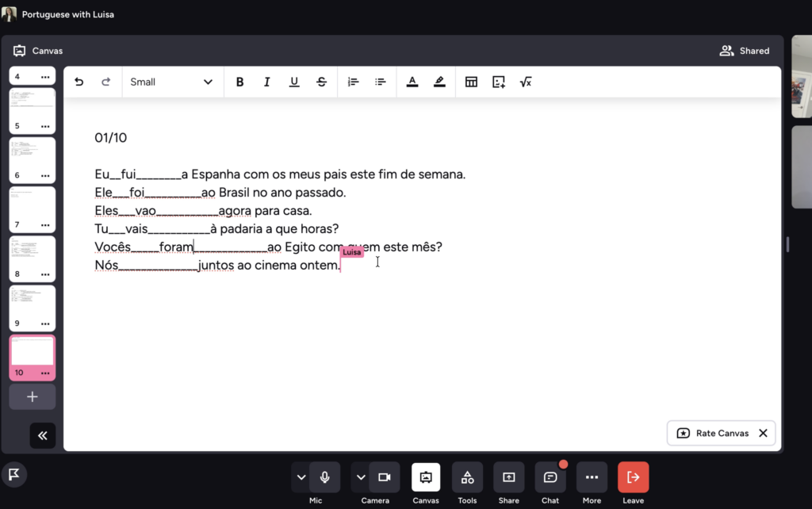This screenshot has width=812, height=509.
Task: Click the word Espanha in first sentence
Action: [x=216, y=174]
